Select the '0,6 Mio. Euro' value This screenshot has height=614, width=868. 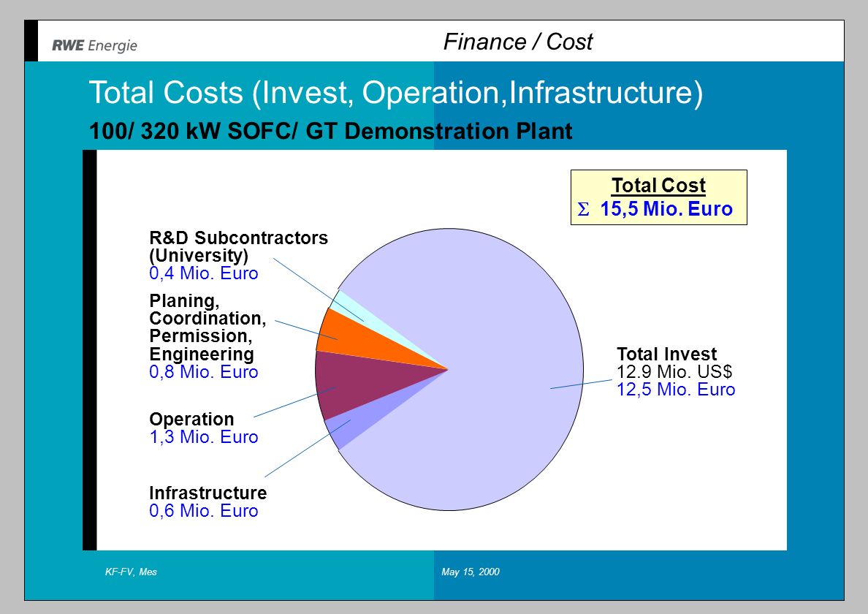tap(204, 510)
